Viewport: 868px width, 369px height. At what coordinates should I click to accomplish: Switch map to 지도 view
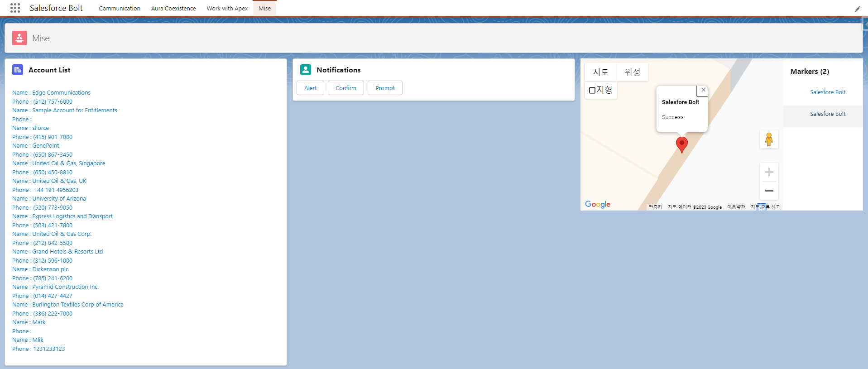(600, 72)
